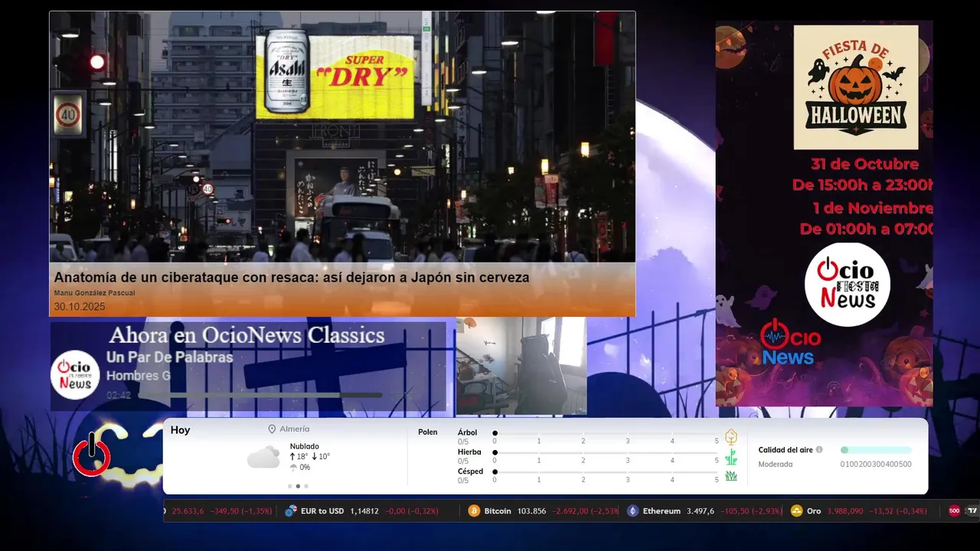Click the Almería location label
This screenshot has height=551, width=980.
pos(295,429)
